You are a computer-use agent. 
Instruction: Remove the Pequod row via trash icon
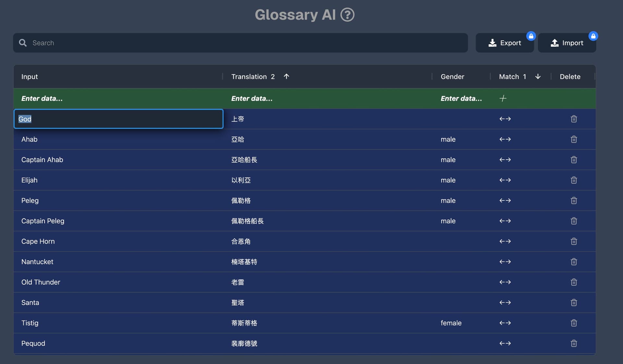tap(574, 343)
